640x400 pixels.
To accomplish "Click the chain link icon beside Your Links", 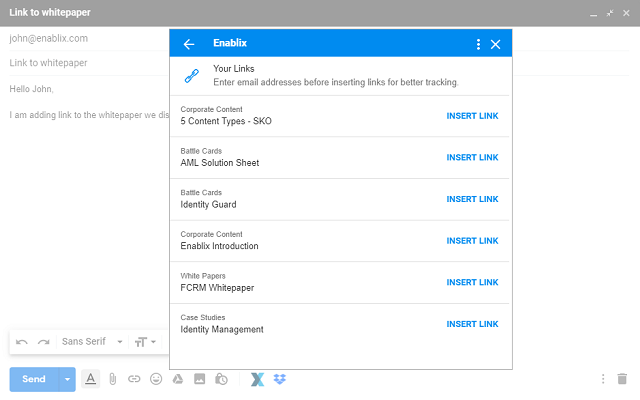I will point(191,76).
